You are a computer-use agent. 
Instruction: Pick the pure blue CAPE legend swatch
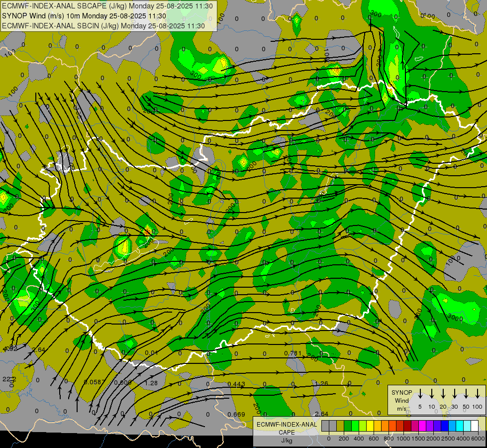point(445,426)
